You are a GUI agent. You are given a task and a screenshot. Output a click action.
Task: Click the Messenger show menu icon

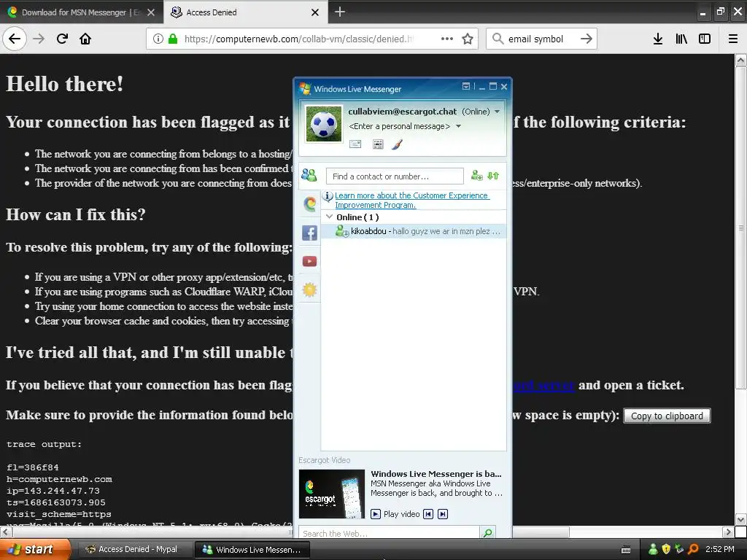tap(466, 86)
